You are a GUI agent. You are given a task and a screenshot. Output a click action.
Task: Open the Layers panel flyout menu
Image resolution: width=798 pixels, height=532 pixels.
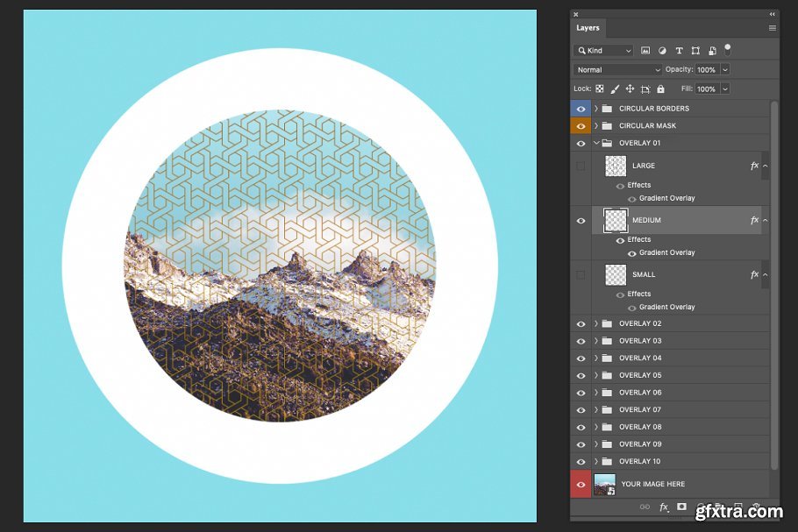point(773,28)
